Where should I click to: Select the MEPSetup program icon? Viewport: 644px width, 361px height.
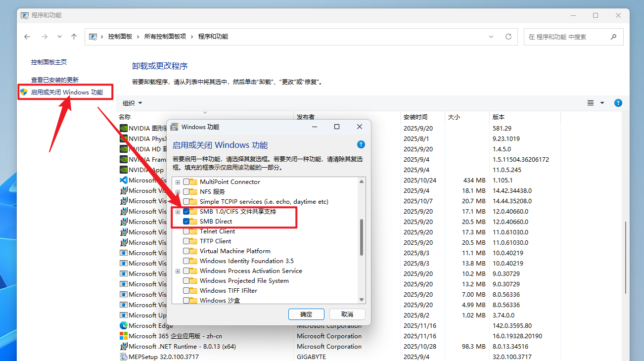pos(124,357)
